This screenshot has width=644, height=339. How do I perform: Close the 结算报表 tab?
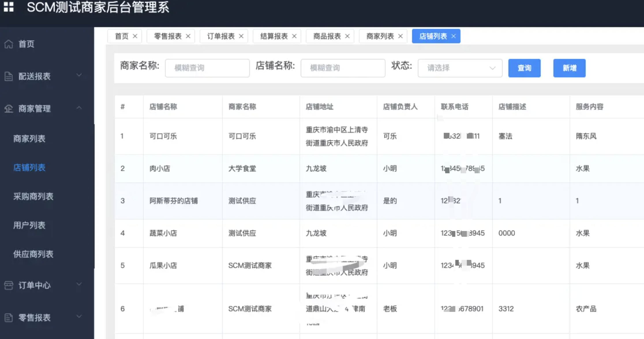click(x=295, y=36)
